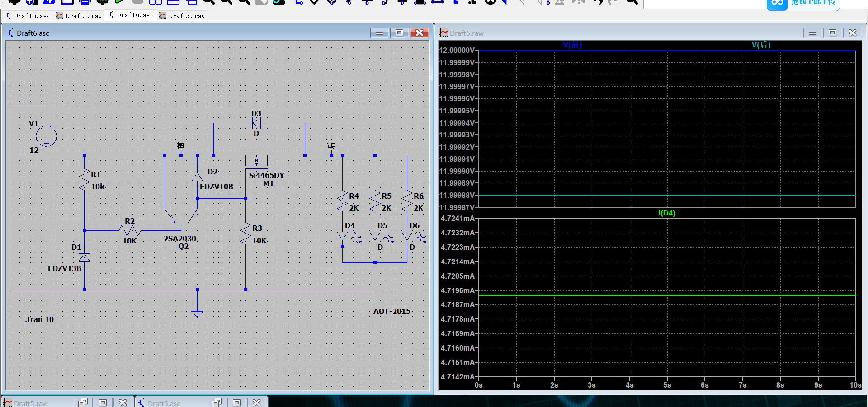The image size is (868, 407).
Task: Click LED D6 symbol
Action: coord(407,236)
